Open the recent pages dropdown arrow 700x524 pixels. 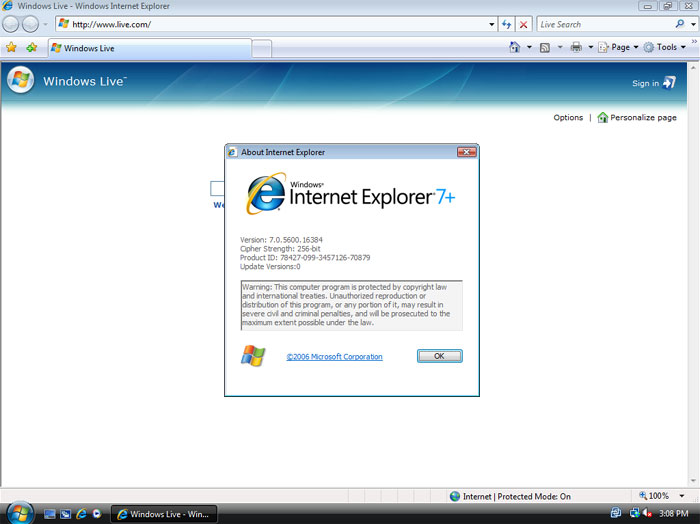(45, 25)
